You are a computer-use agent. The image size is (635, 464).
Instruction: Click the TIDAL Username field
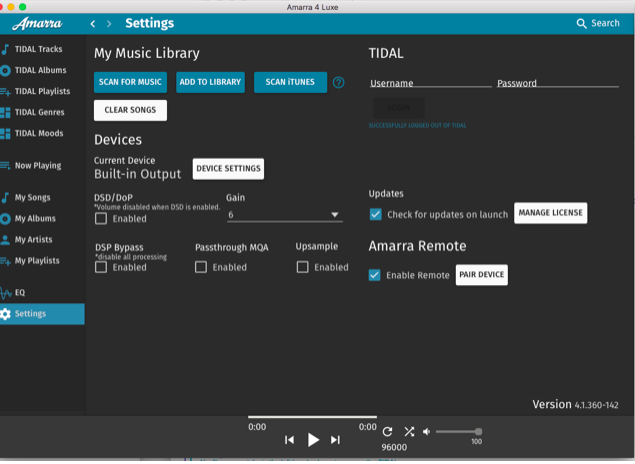pos(428,83)
